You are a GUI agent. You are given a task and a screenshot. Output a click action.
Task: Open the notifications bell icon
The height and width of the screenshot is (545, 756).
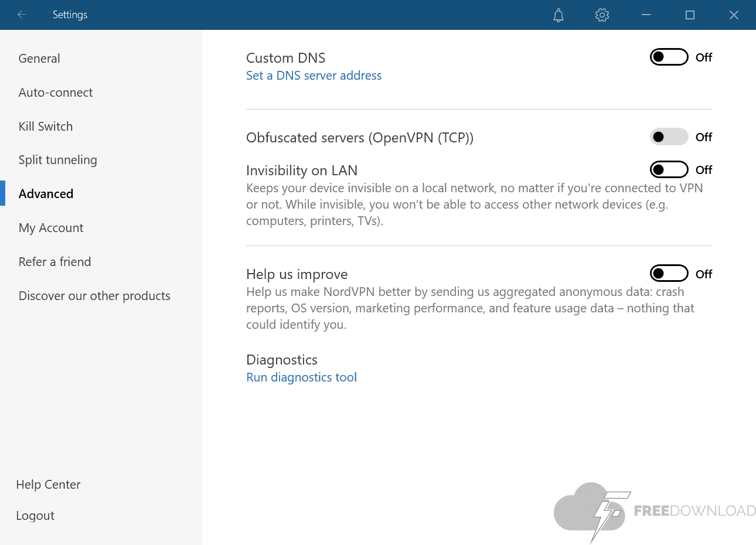(x=559, y=15)
